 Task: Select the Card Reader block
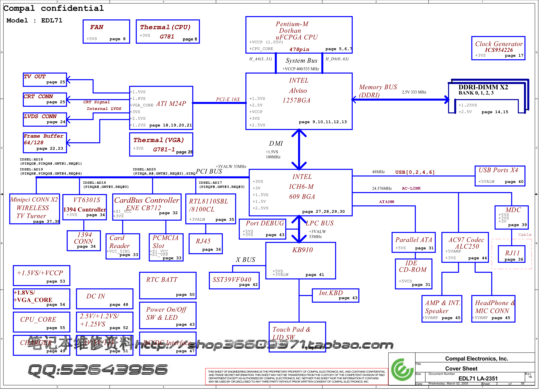point(123,246)
